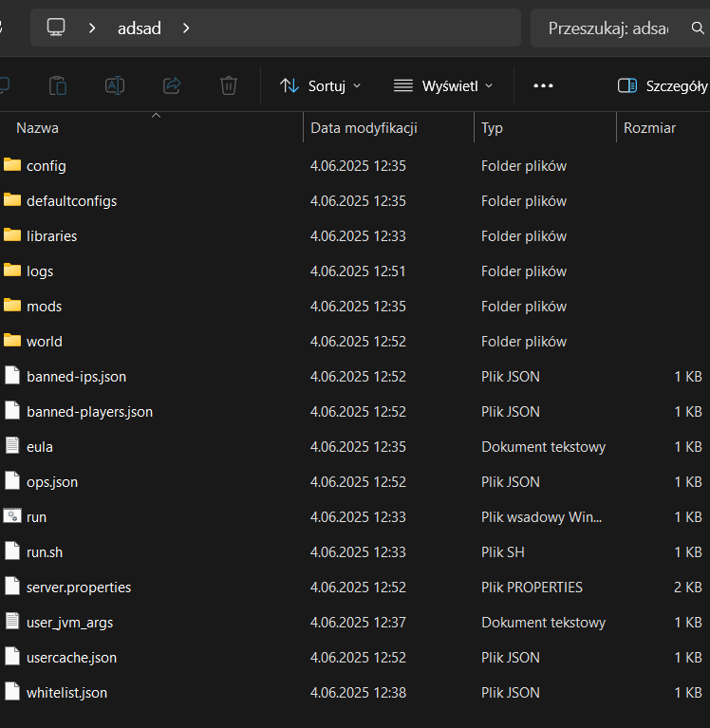Click the server.properties file icon
This screenshot has height=728, width=710.
coord(12,587)
